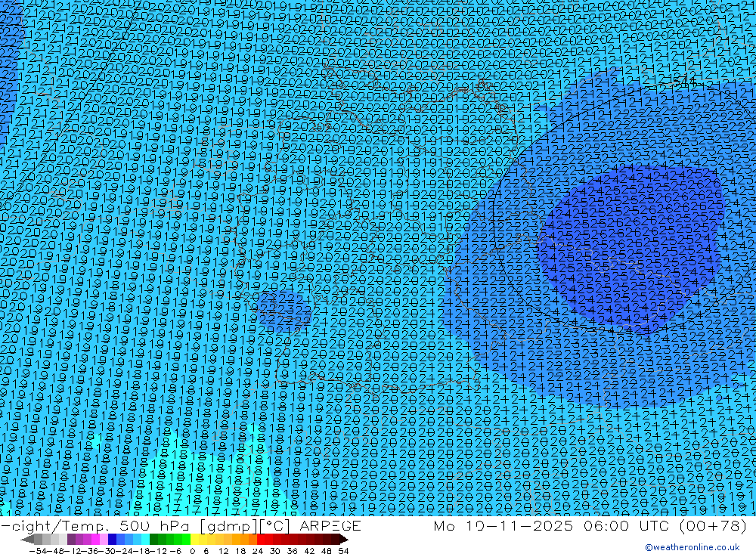Click the dark maroon right arrow end of color scale
756x554 pixels.
344,540
